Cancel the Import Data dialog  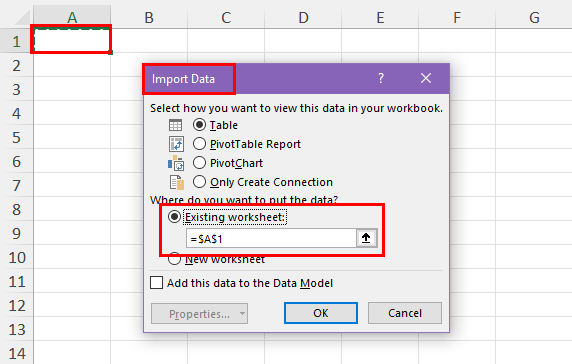(405, 313)
